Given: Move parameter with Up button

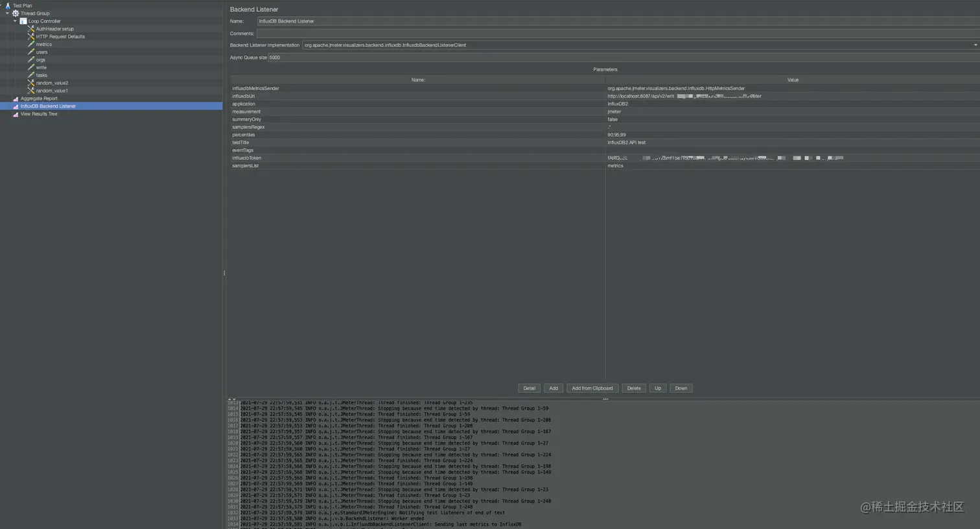Looking at the screenshot, I should (x=658, y=388).
